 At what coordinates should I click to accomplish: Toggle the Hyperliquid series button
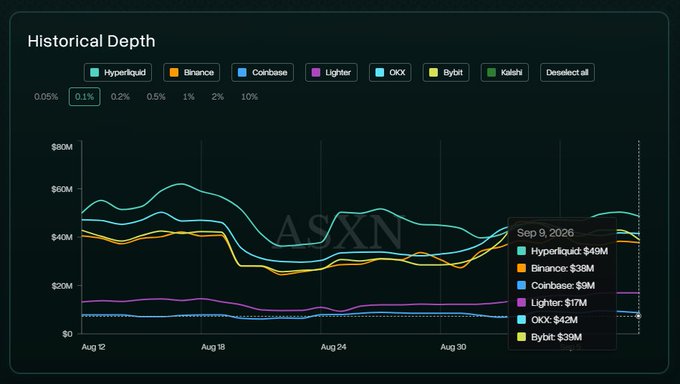coord(118,72)
